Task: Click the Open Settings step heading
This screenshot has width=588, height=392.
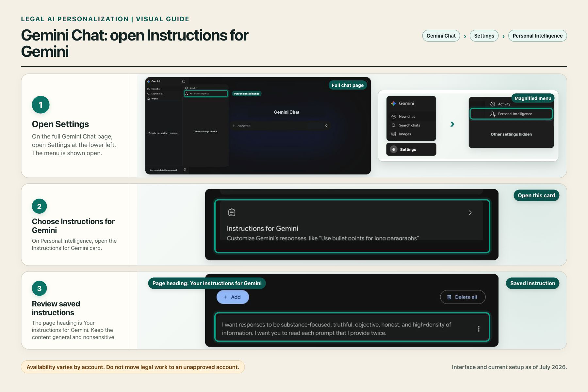Action: [60, 124]
